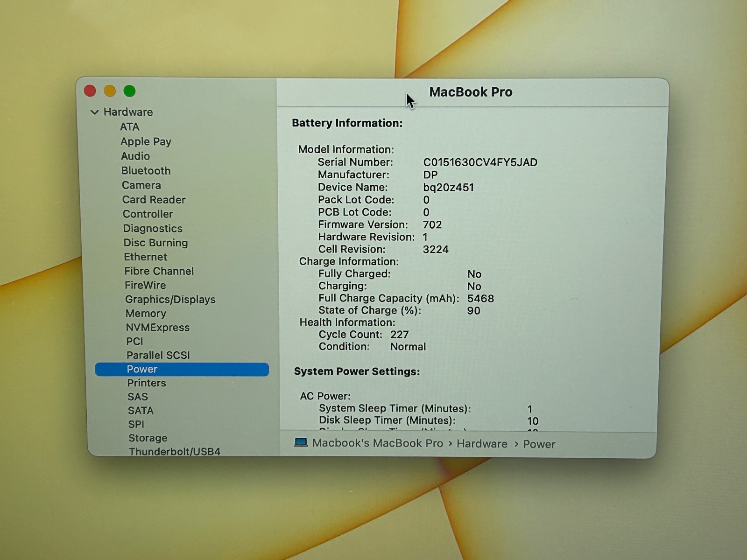The width and height of the screenshot is (747, 560).
Task: Click the Fully Charged label
Action: 355,274
